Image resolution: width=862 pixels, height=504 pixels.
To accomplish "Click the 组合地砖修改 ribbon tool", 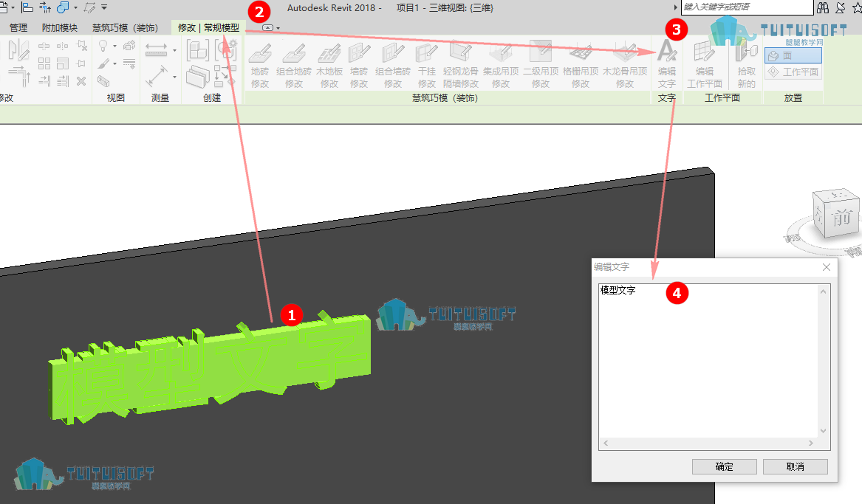I will 293,64.
